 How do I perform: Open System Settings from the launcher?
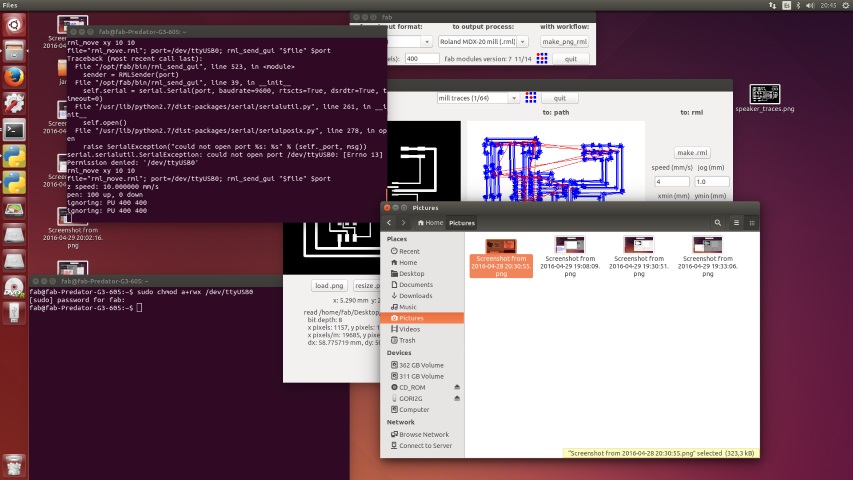(14, 103)
